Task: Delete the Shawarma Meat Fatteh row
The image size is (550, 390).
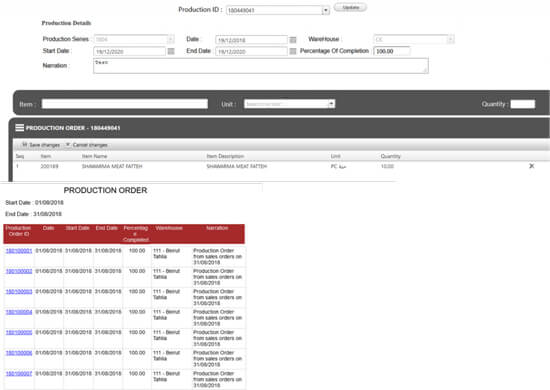Action: [531, 166]
